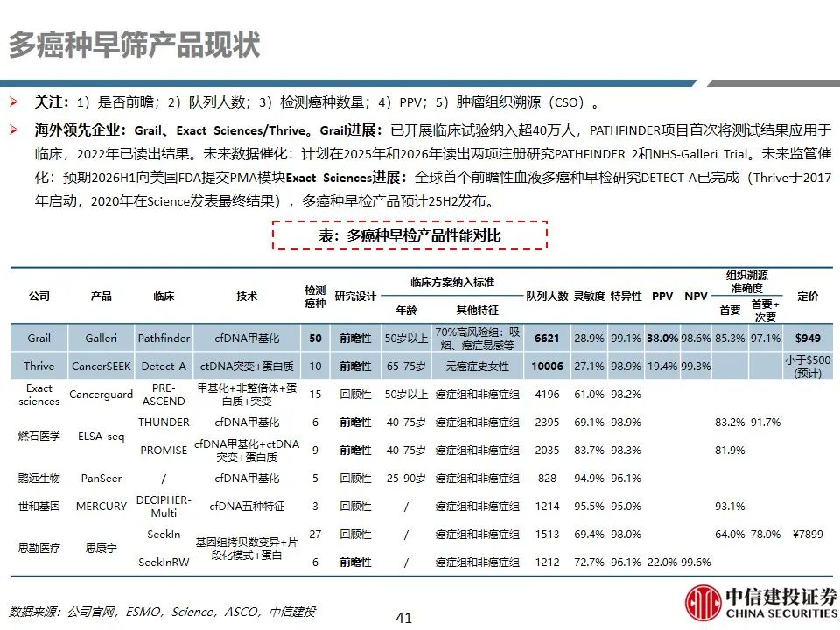Select the cfDNA五种特征 technology cell
The image size is (840, 630).
click(247, 507)
